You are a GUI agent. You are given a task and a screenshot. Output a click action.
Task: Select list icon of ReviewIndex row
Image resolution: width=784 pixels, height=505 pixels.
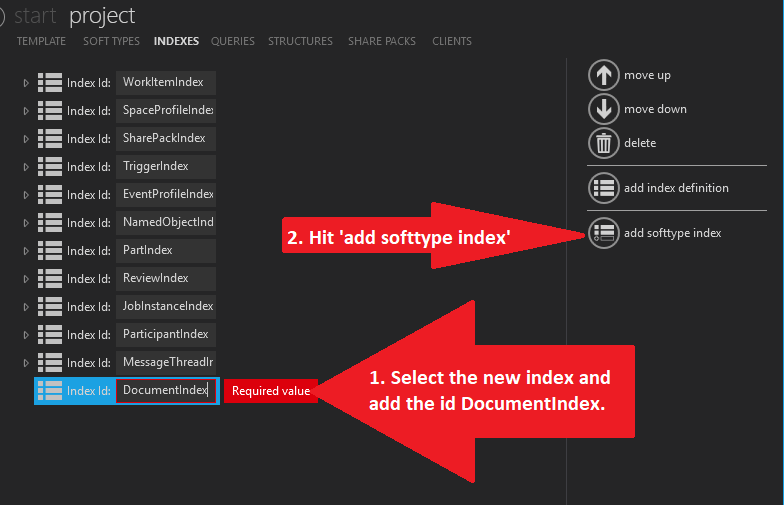click(x=50, y=278)
